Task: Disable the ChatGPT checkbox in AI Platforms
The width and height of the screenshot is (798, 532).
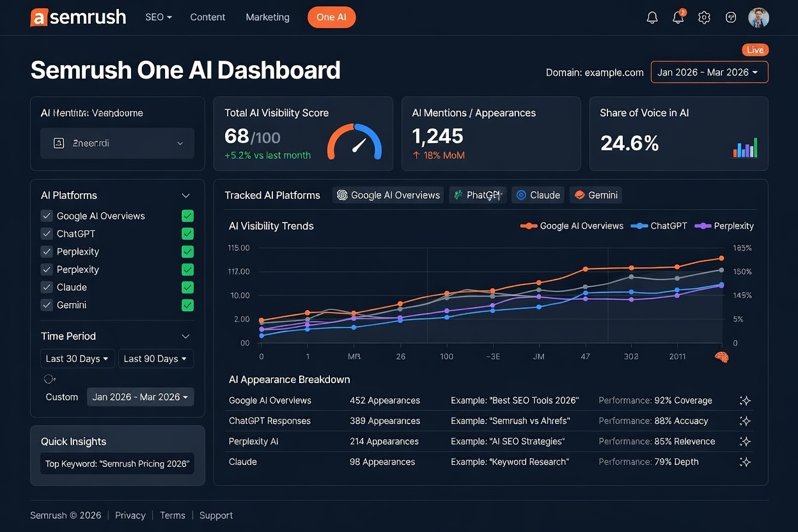Action: pyautogui.click(x=46, y=233)
